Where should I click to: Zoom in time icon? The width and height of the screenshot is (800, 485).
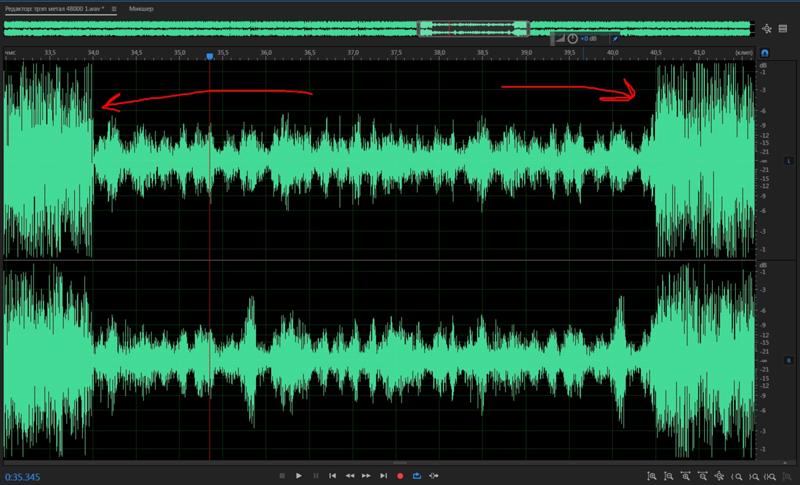pyautogui.click(x=686, y=476)
